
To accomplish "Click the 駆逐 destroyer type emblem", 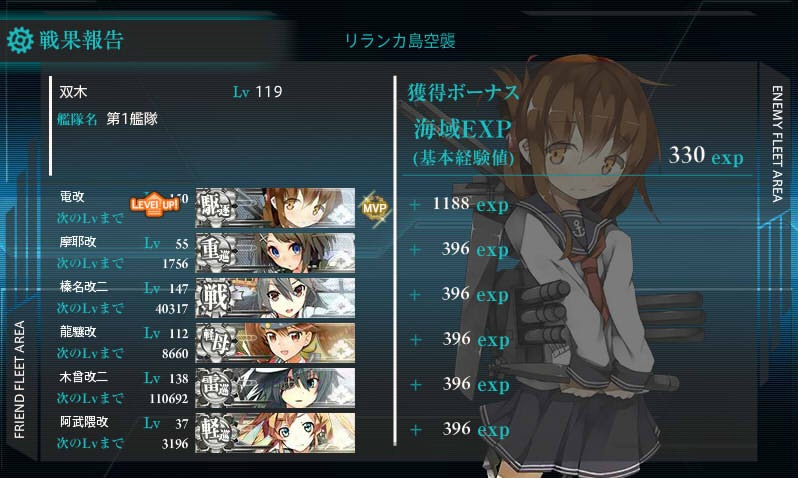I will click(x=216, y=208).
